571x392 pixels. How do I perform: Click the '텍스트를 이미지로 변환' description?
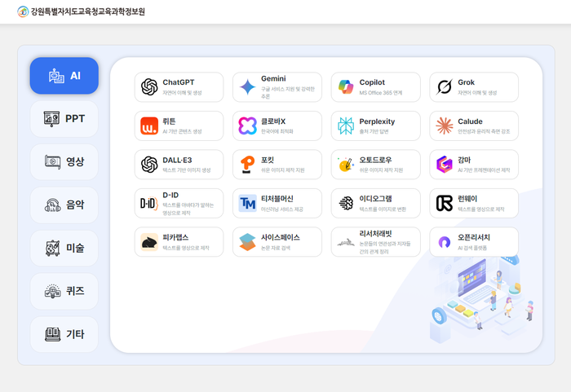pos(383,209)
